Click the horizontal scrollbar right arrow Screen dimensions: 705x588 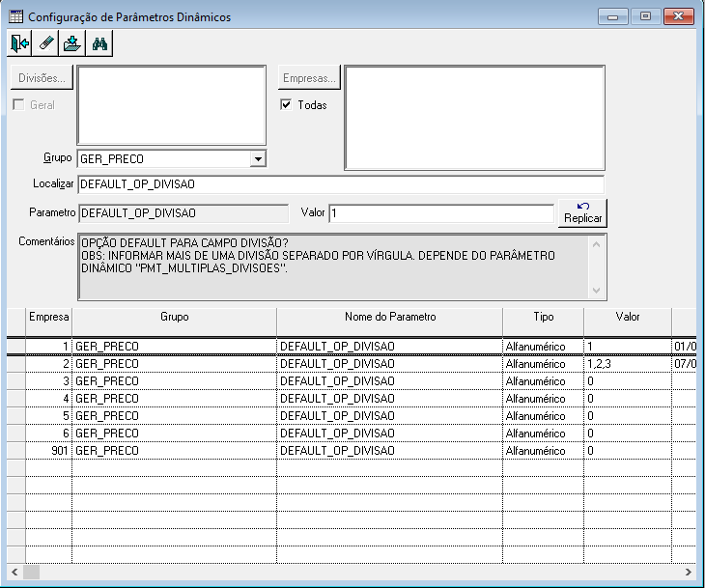[689, 572]
